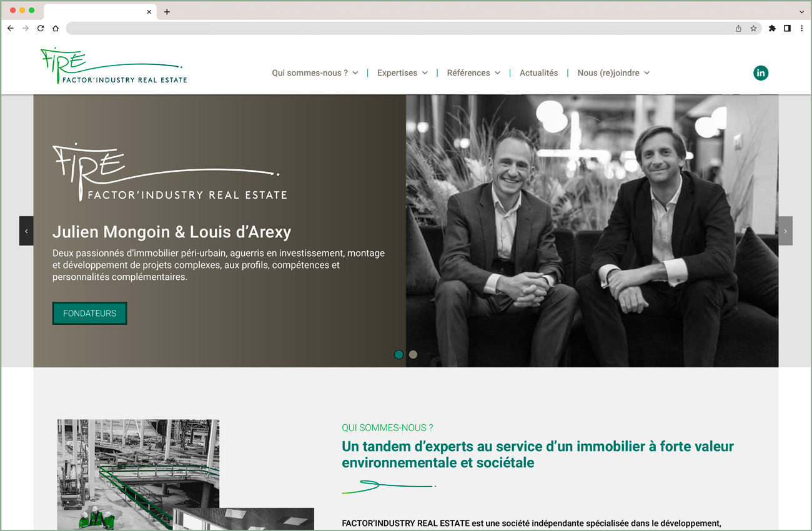Open the browser three-dot menu
The height and width of the screenshot is (531, 812).
pyautogui.click(x=802, y=28)
